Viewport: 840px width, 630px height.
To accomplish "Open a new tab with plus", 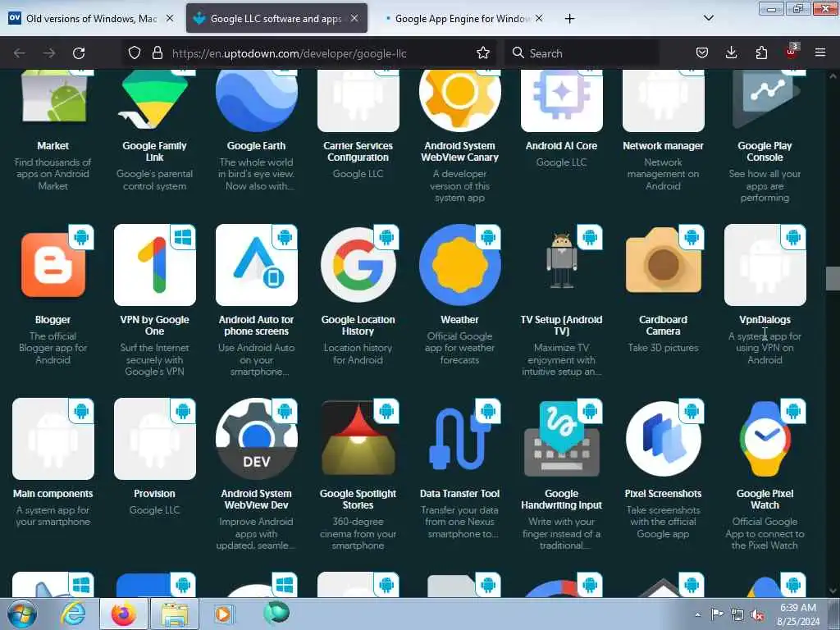I will pyautogui.click(x=569, y=19).
